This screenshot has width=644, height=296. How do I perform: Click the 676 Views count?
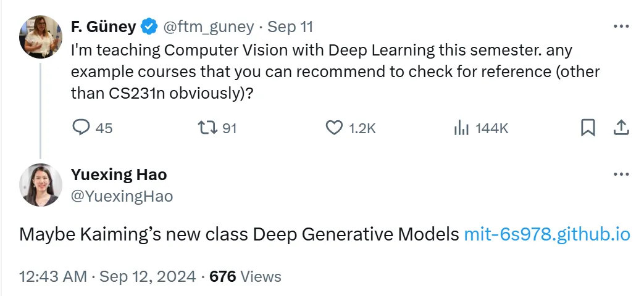246,277
